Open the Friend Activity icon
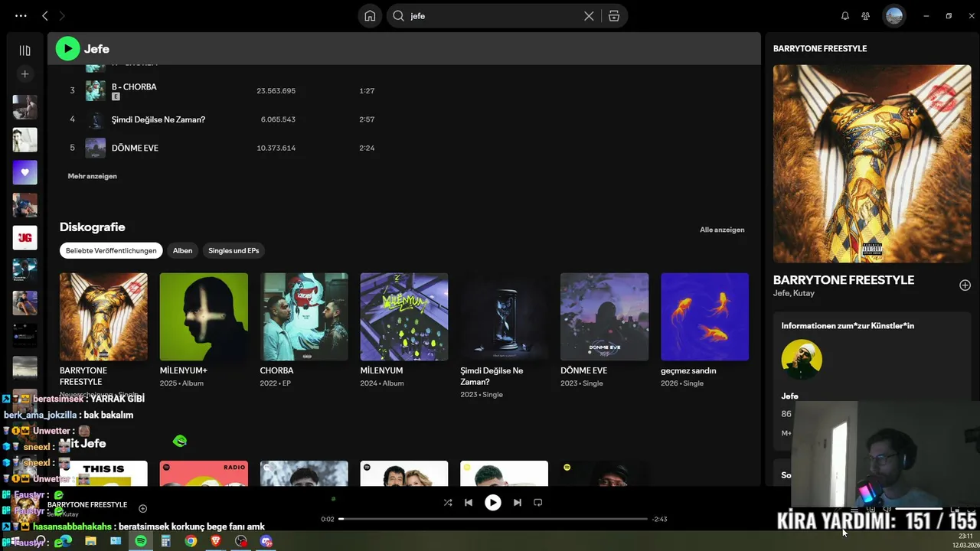 pos(866,15)
